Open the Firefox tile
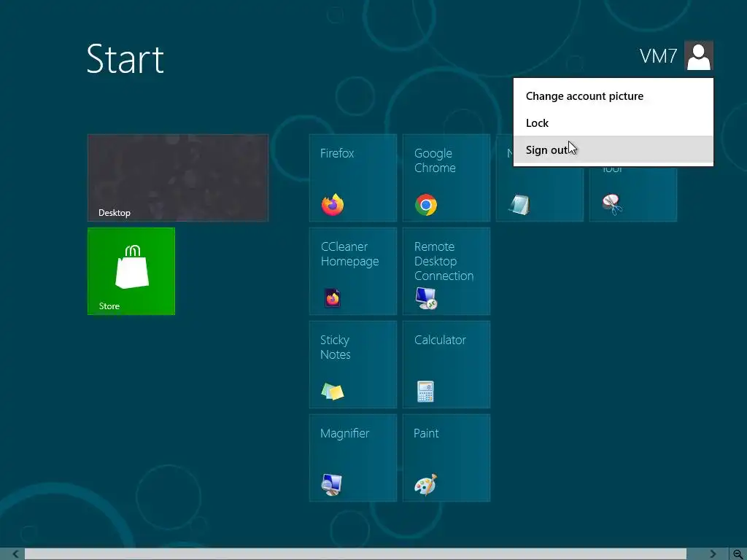This screenshot has width=747, height=560. point(353,178)
